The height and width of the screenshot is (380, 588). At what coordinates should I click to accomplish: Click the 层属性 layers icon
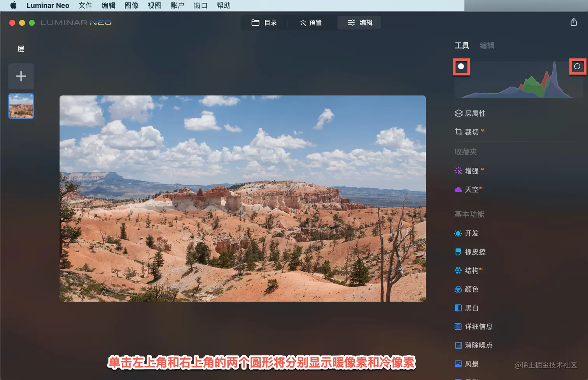458,113
